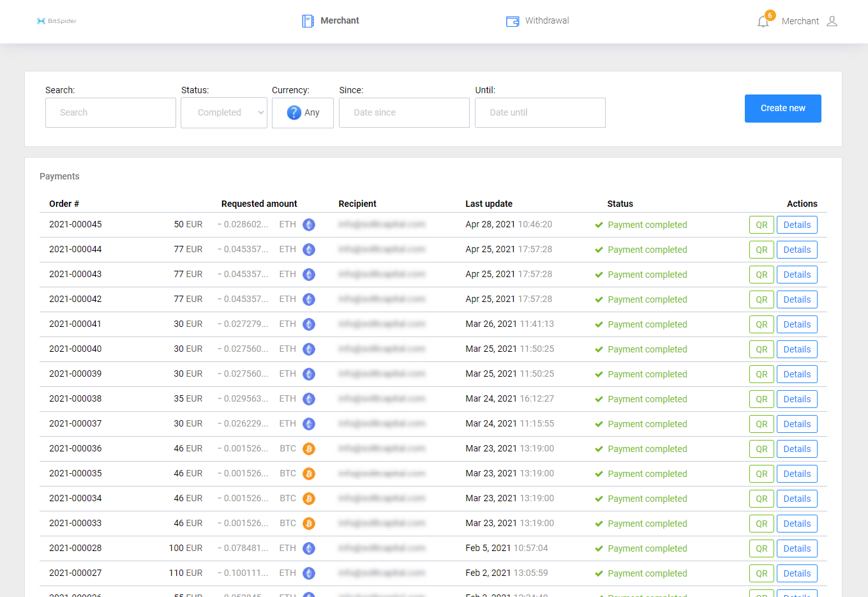View Details for order 2021-000037
This screenshot has height=597, width=868.
(x=797, y=424)
